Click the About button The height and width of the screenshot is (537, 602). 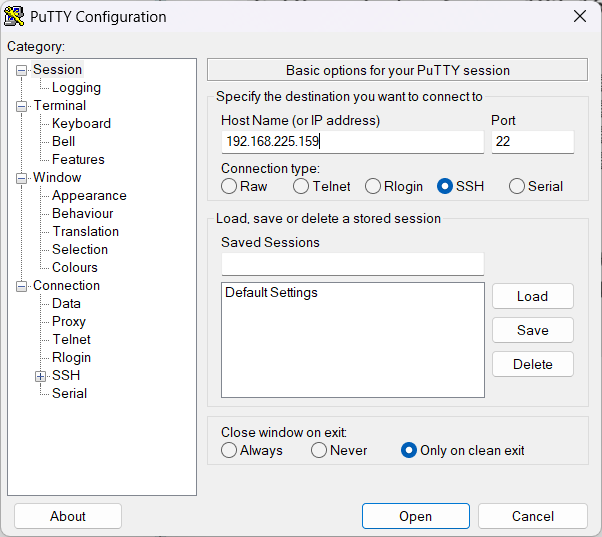pyautogui.click(x=68, y=516)
